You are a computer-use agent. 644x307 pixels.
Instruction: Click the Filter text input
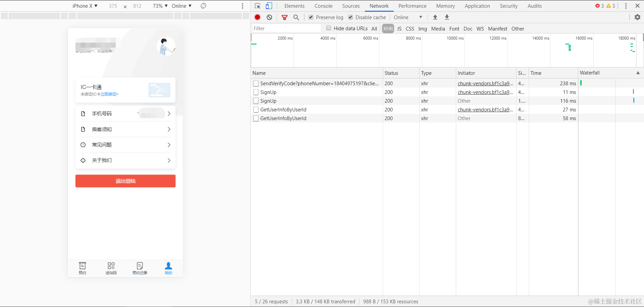click(x=286, y=28)
